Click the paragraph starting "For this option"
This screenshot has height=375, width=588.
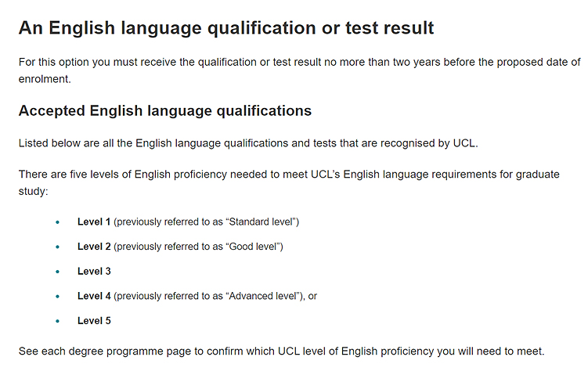pyautogui.click(x=299, y=62)
